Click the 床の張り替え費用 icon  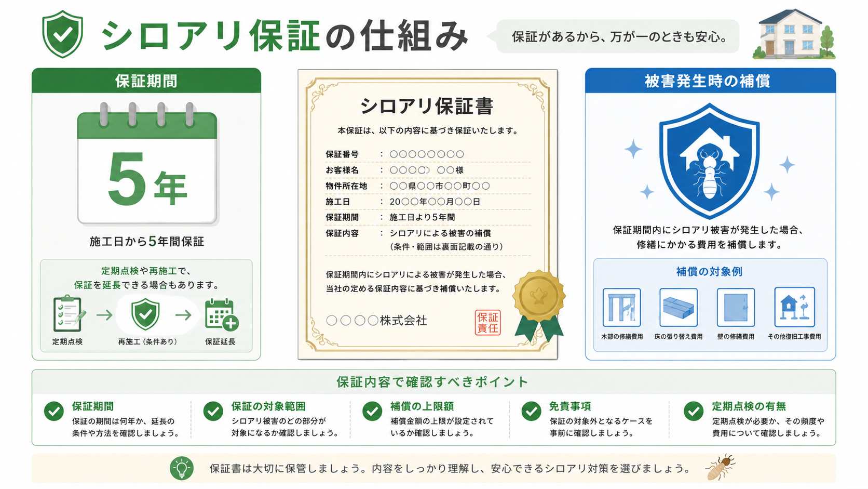679,307
